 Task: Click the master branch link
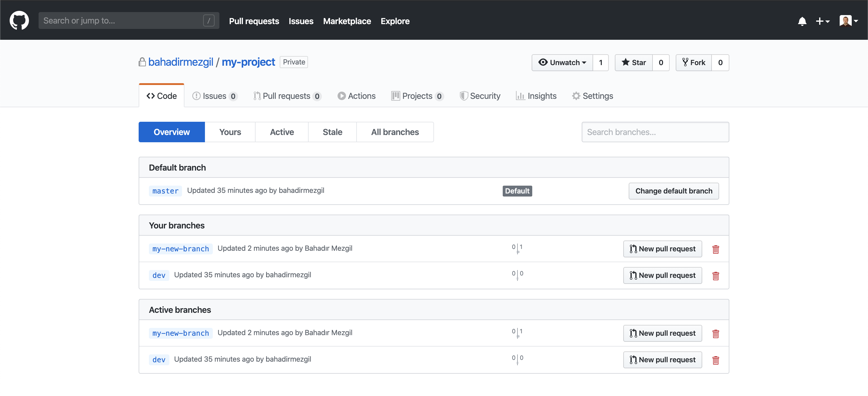165,190
